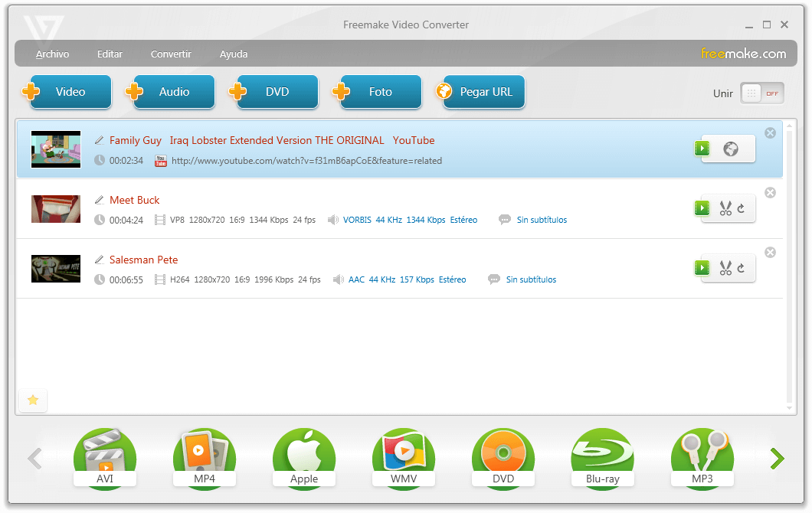
Task: Show next output formats with green arrow
Action: [778, 459]
